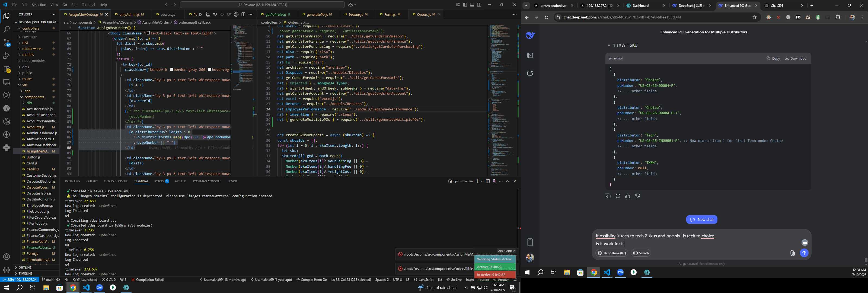Click the attach file paperclip in DeepSeek
Viewport: 868px width, 293px height.
click(x=793, y=253)
